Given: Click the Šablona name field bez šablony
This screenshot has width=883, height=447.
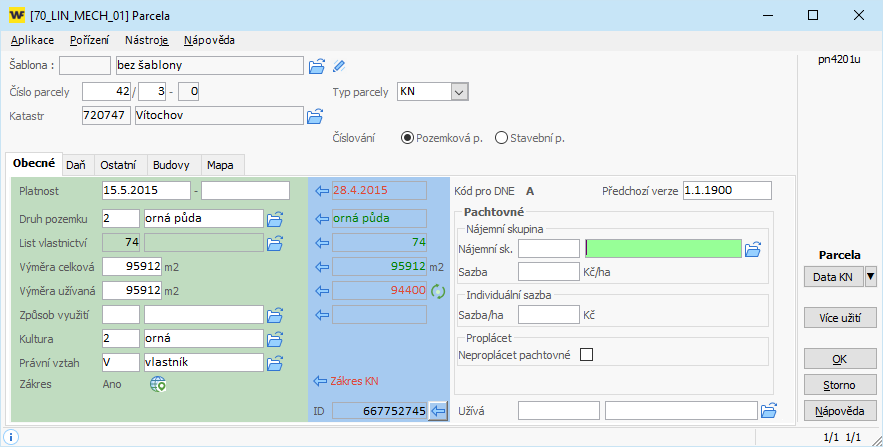Looking at the screenshot, I should (209, 65).
